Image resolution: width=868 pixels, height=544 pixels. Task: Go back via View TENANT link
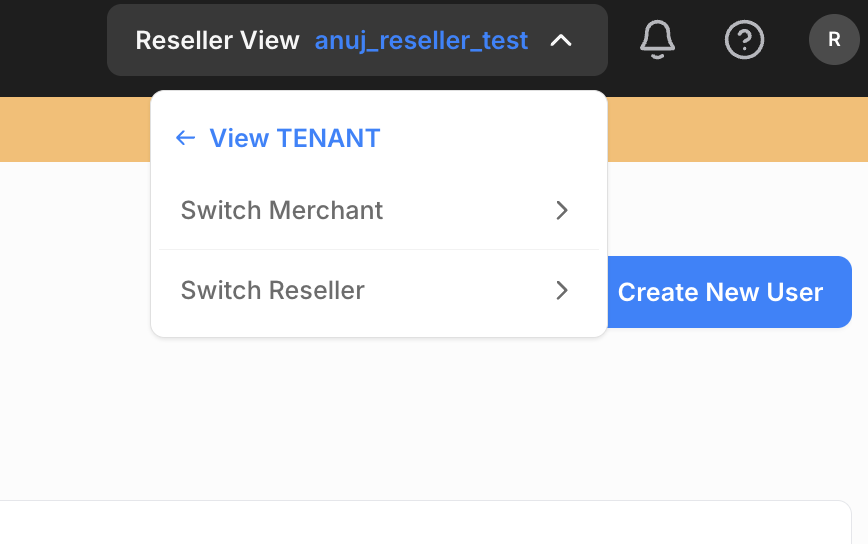coord(294,138)
